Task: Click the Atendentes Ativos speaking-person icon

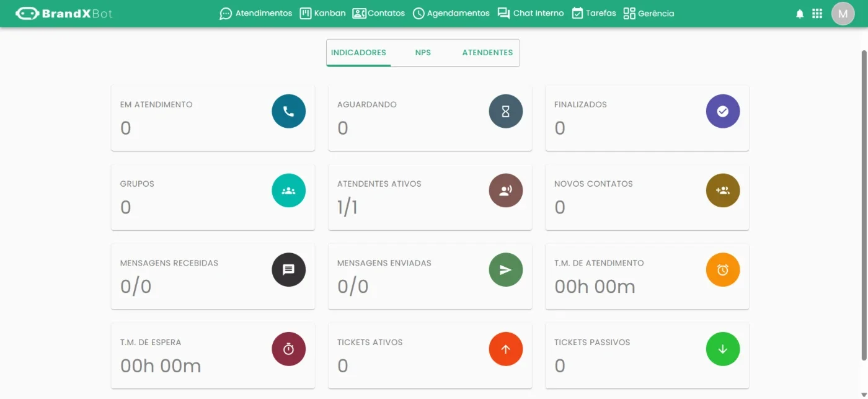Action: (505, 191)
